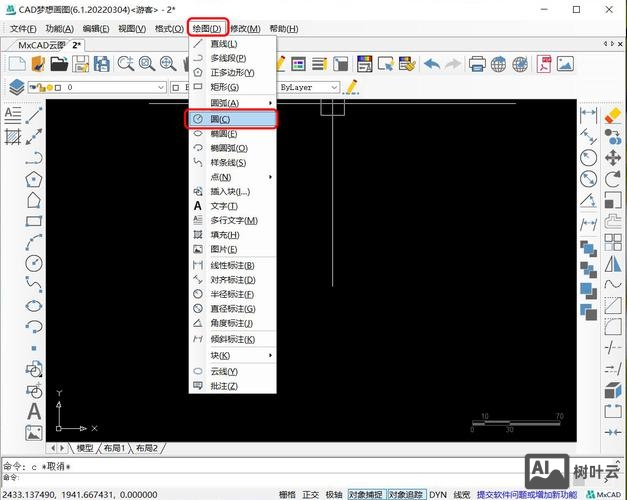Click the pentagon polygon tool in left toolbar
This screenshot has width=627, height=500.
pyautogui.click(x=34, y=179)
